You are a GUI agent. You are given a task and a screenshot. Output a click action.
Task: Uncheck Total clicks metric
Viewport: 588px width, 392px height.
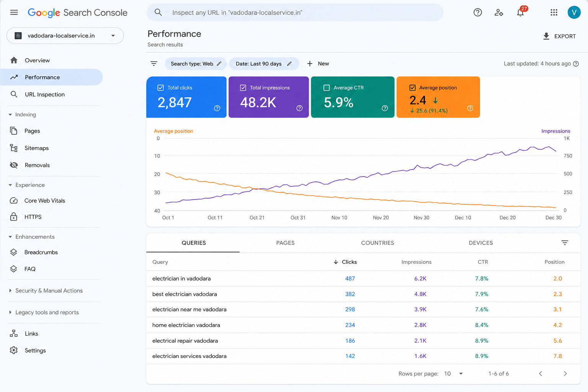[161, 88]
